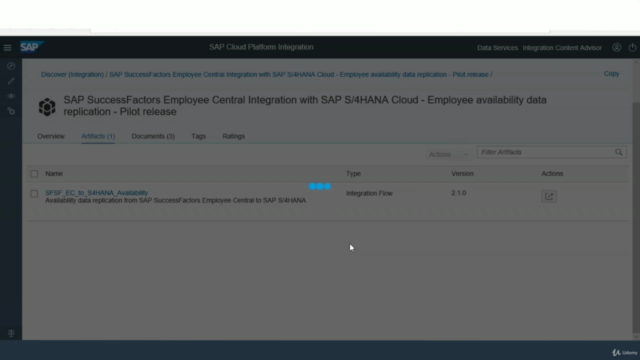The width and height of the screenshot is (640, 360).
Task: Go to Discover (Integration) breadcrumb
Action: click(72, 75)
